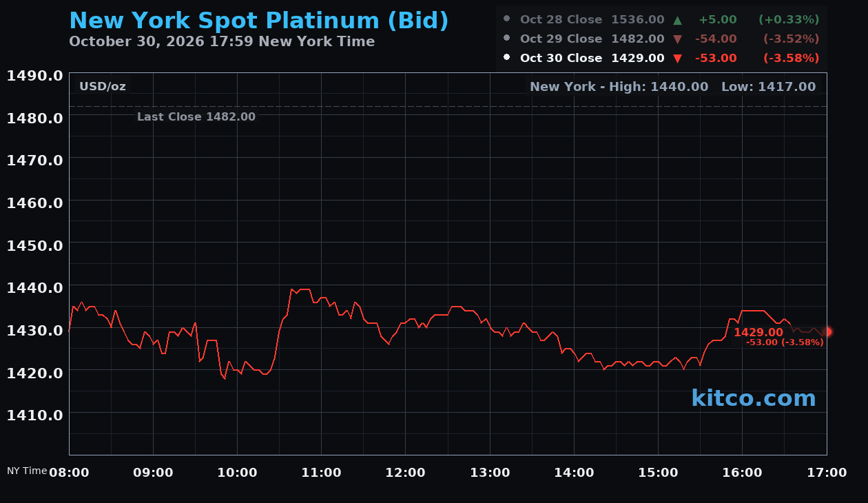Click the date line October 30, 2026 17:59
This screenshot has height=503, width=868.
point(222,41)
